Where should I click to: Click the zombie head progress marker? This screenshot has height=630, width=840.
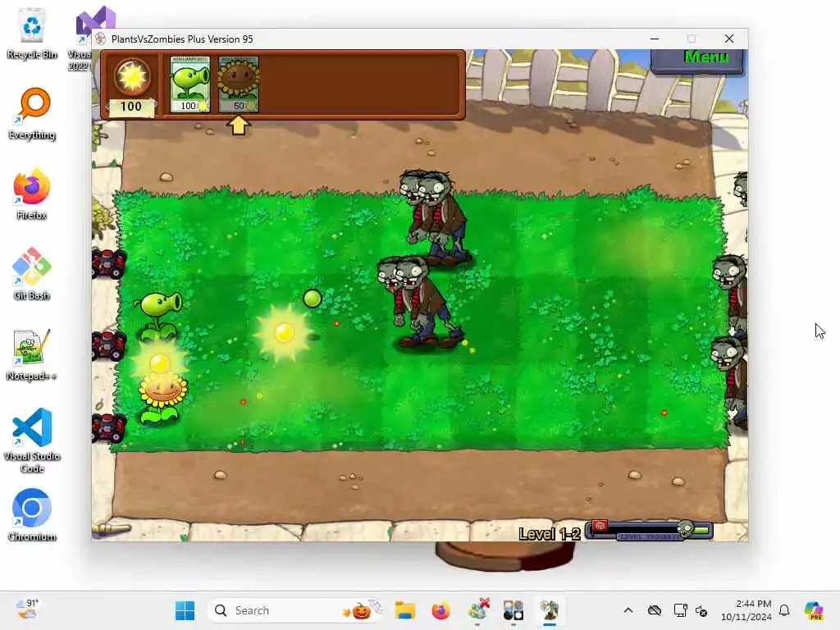point(685,529)
